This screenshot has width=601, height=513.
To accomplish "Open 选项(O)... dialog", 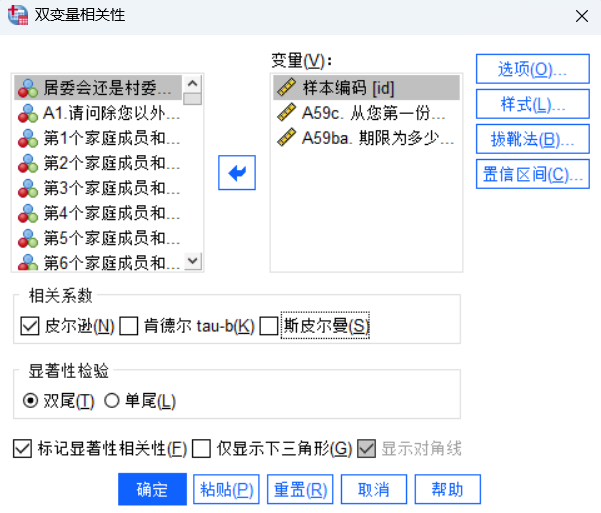I will click(x=533, y=69).
